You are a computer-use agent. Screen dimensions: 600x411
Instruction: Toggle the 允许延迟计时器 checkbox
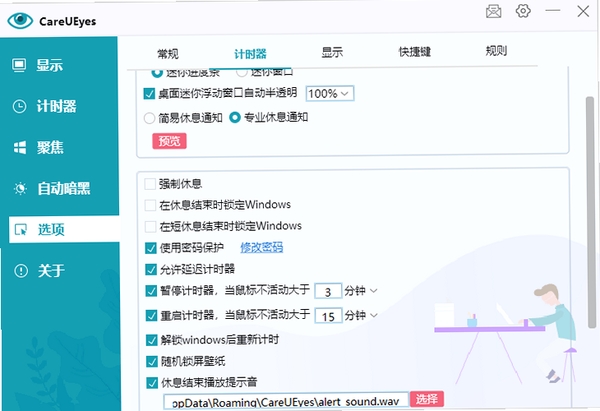[151, 270]
